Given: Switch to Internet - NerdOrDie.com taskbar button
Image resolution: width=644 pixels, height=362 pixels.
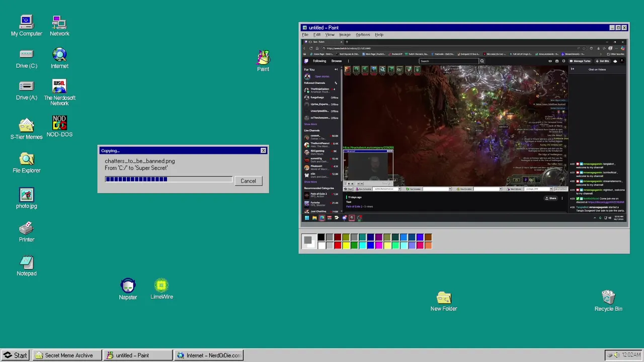Looking at the screenshot, I should click(209, 355).
